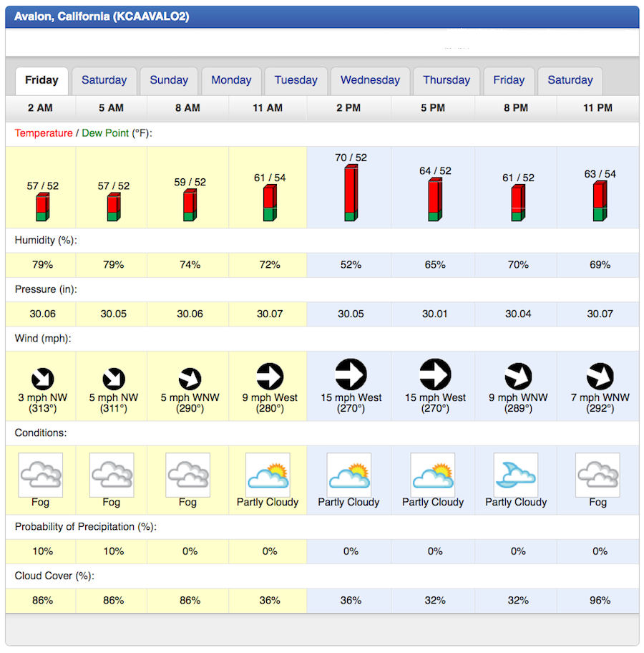Open the Tuesday forecast tab

296,80
